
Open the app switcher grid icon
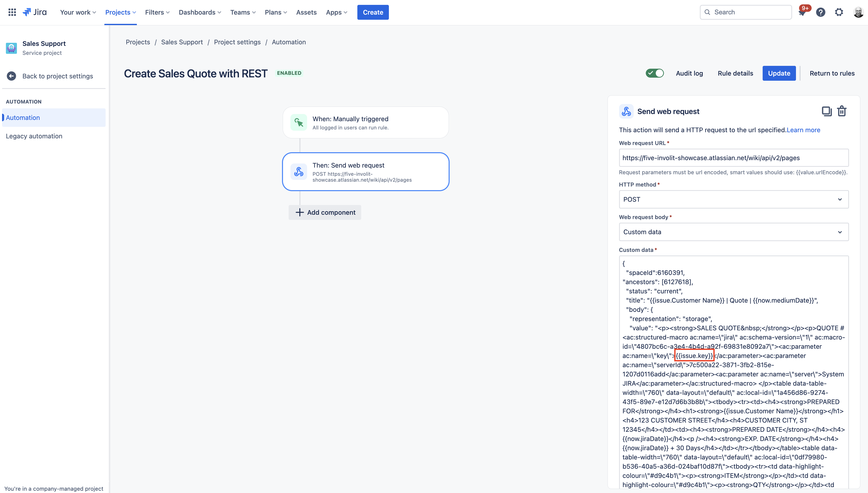(12, 12)
